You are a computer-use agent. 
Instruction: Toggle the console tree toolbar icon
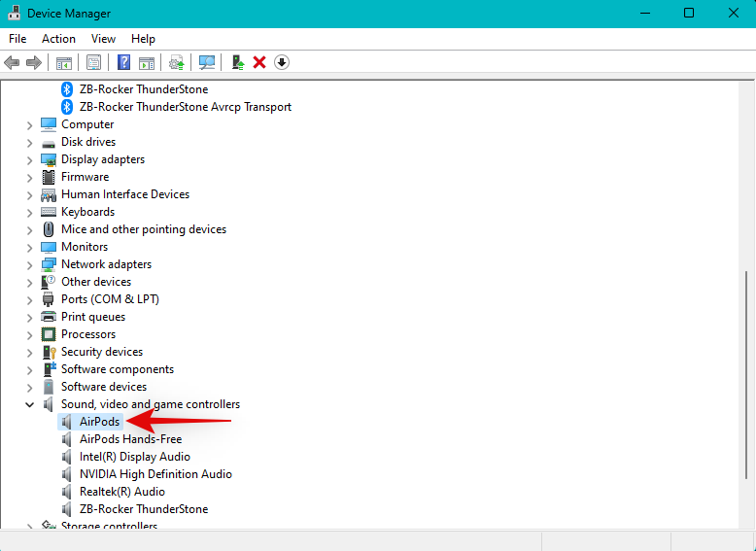[x=63, y=62]
